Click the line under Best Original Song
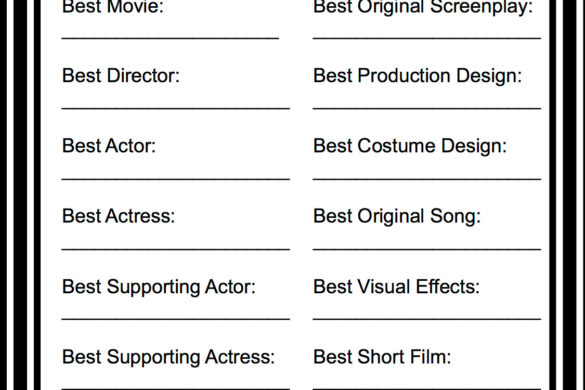Screen dimensions: 585x390 click(x=427, y=249)
